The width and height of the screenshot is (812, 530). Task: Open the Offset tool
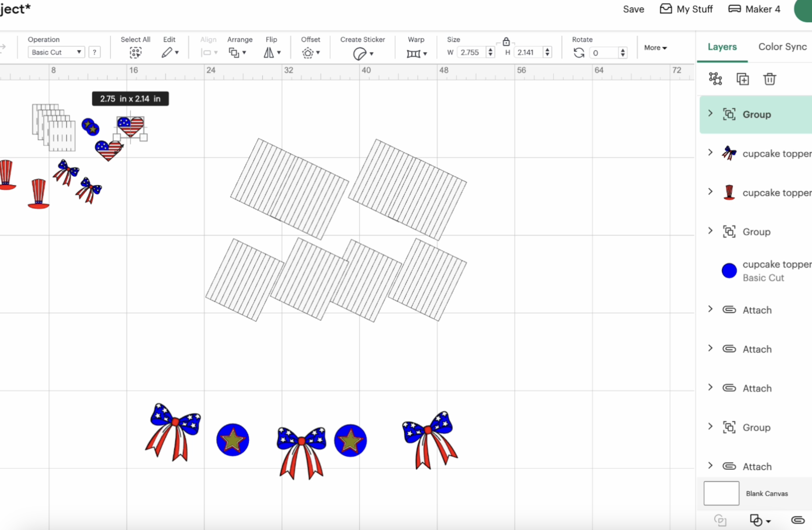[x=308, y=53]
